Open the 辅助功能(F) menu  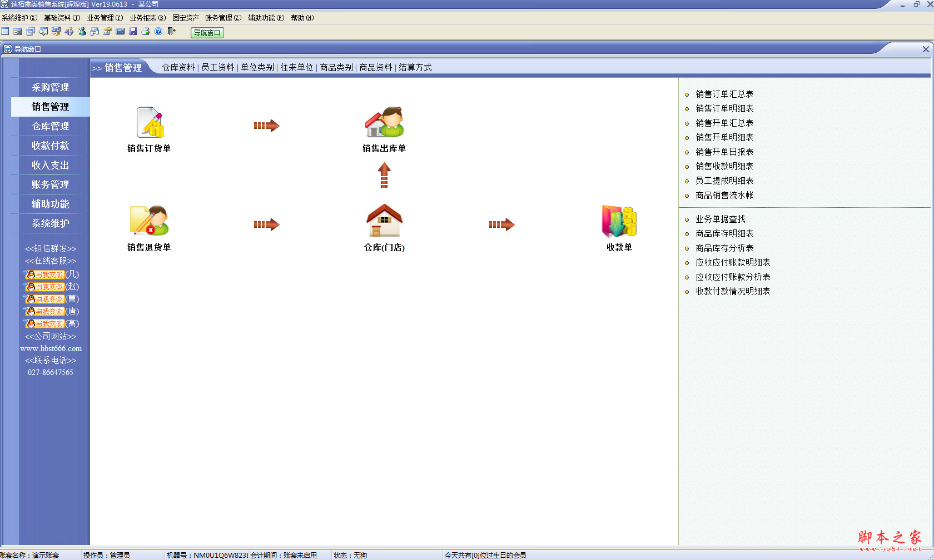(266, 18)
